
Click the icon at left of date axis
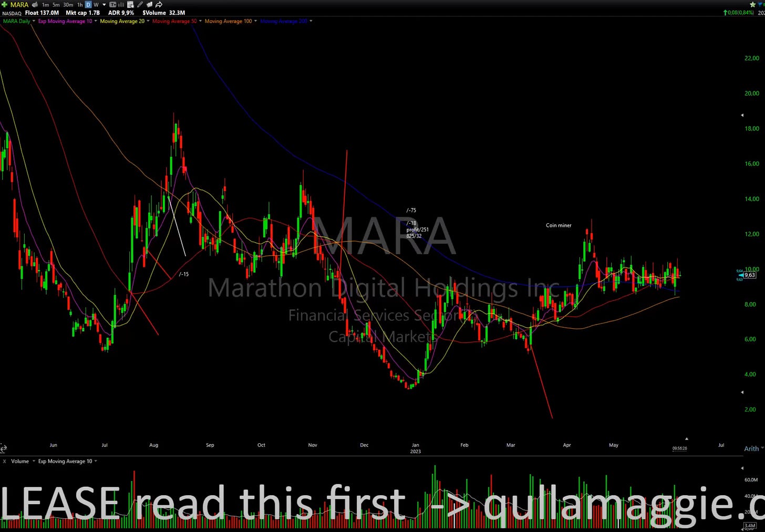[x=3, y=448]
